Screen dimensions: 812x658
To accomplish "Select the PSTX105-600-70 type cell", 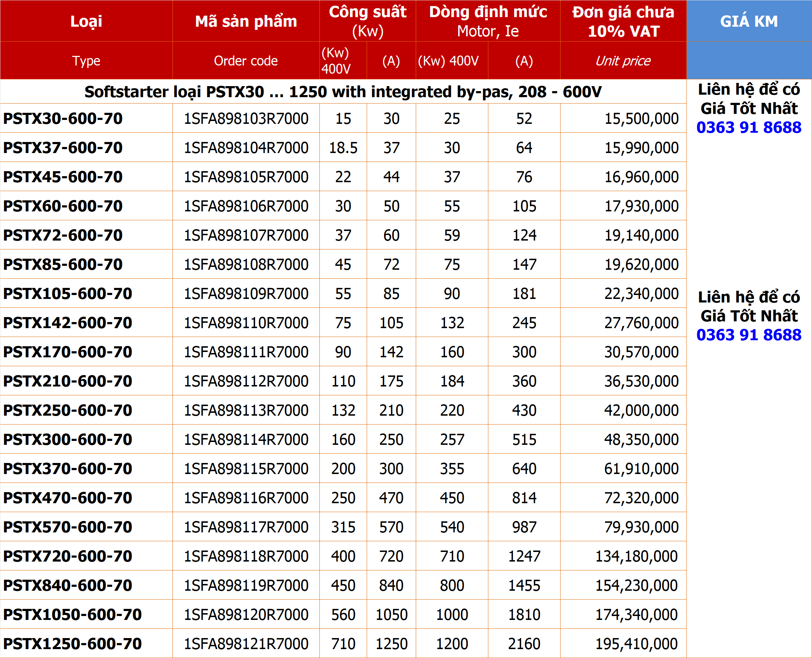I will [86, 293].
